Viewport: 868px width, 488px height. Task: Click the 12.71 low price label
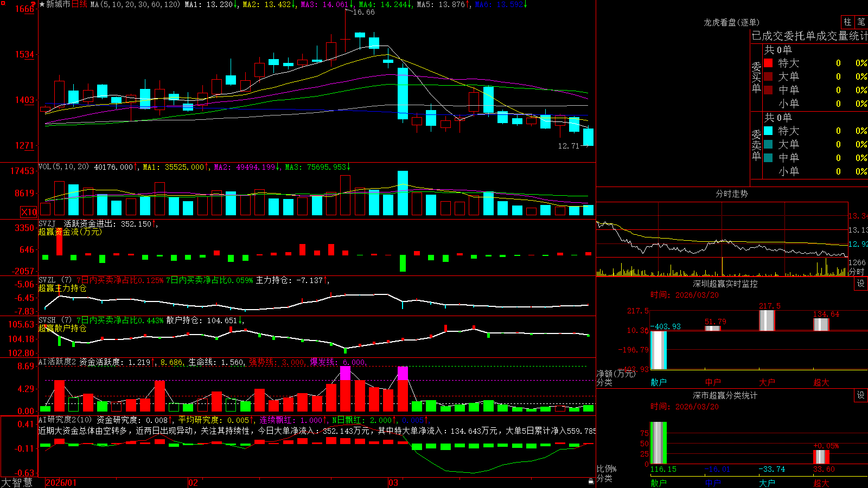569,146
